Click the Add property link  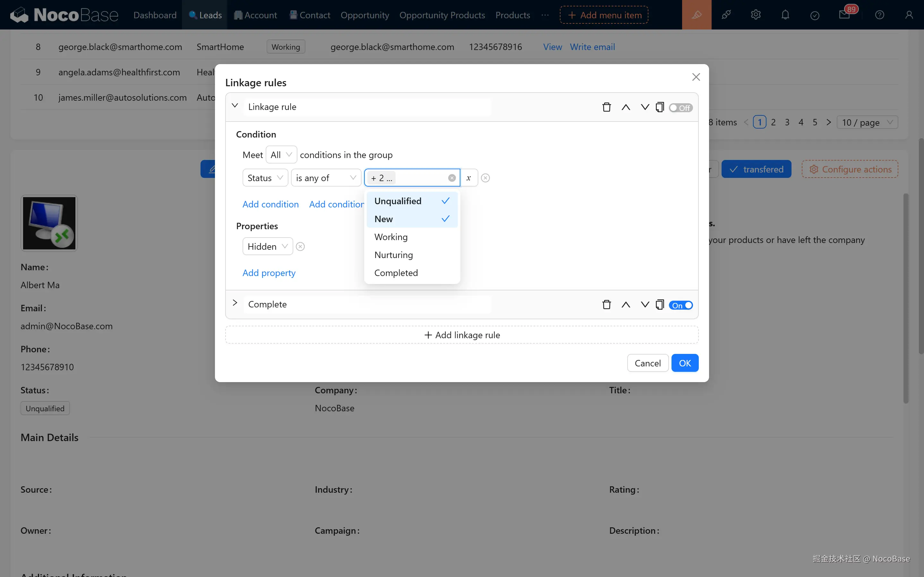point(269,273)
